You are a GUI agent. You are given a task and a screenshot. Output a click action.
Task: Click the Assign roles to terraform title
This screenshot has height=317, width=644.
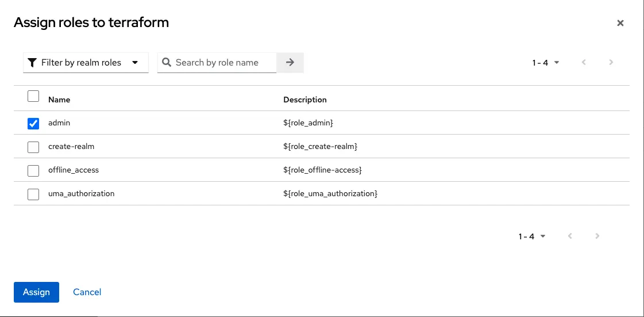[x=91, y=22]
